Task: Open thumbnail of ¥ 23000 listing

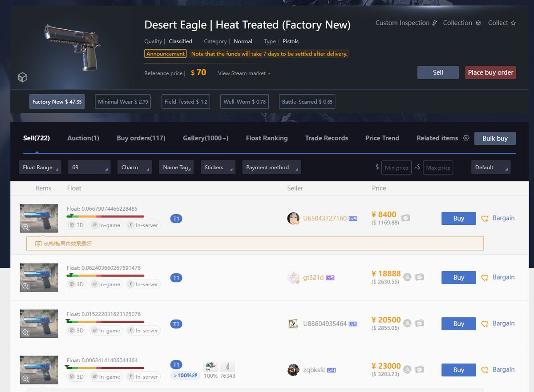Action: point(39,370)
